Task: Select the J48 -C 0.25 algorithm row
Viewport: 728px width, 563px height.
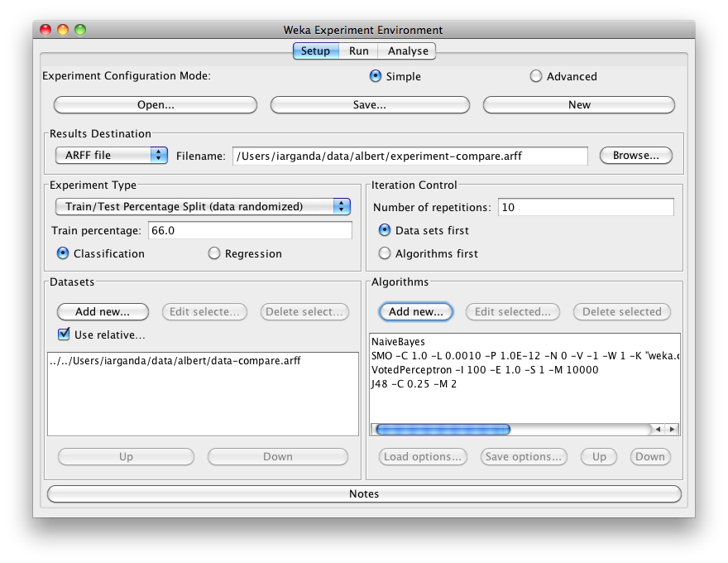Action: pos(525,383)
